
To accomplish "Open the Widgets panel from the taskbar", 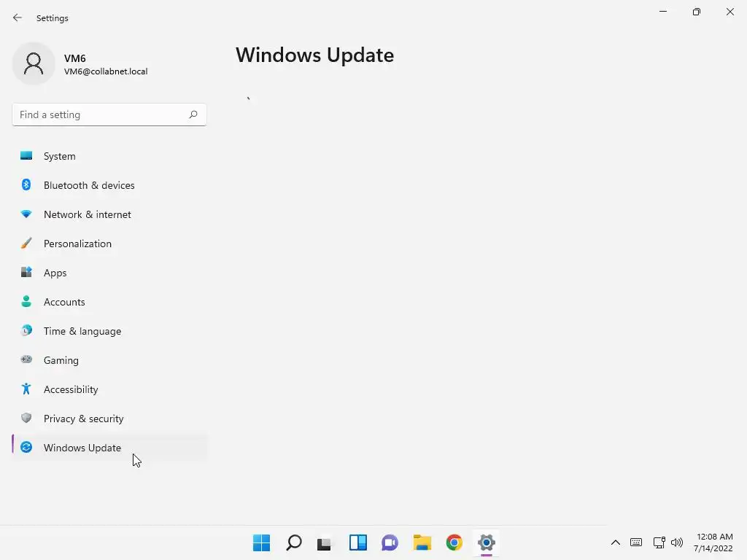I will (x=357, y=542).
